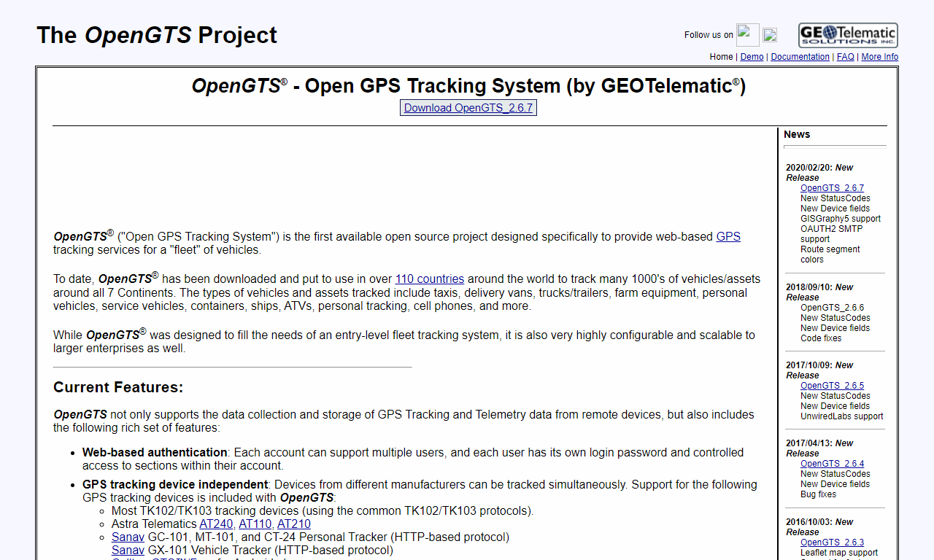Open the More Info navigation link

880,57
